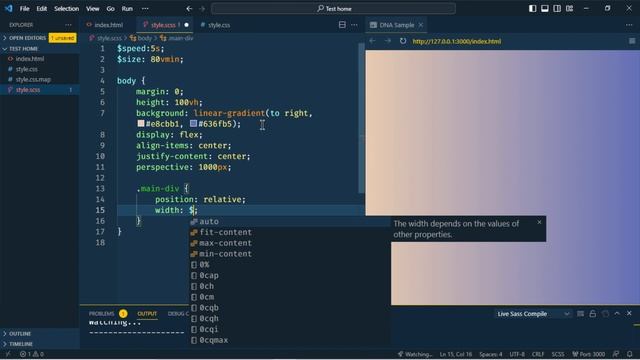This screenshot has width=640, height=360.
Task: Open the customize layout icon
Action: point(569,9)
